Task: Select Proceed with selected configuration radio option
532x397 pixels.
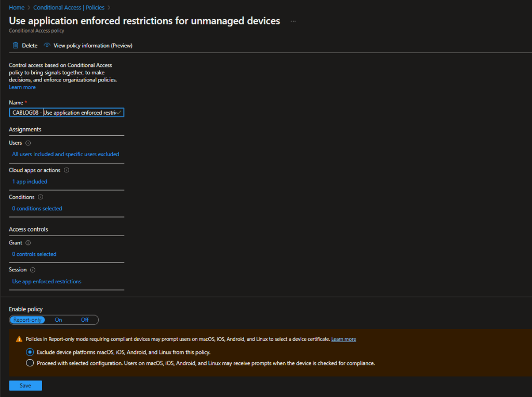Action: tap(30, 363)
